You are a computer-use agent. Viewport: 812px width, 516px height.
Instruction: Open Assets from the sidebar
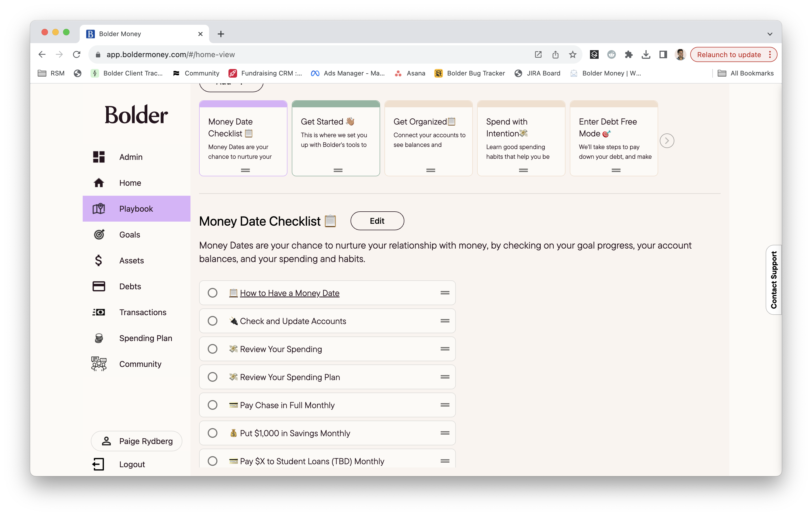[137, 260]
